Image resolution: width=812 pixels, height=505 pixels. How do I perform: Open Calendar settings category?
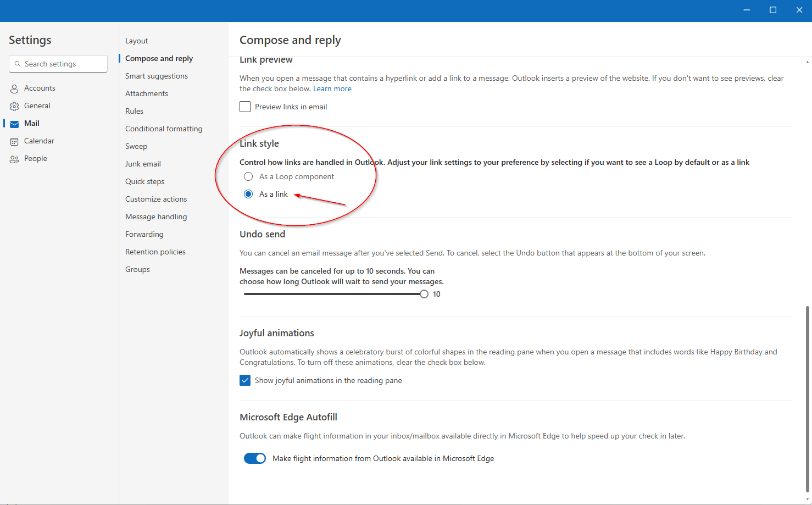tap(39, 141)
